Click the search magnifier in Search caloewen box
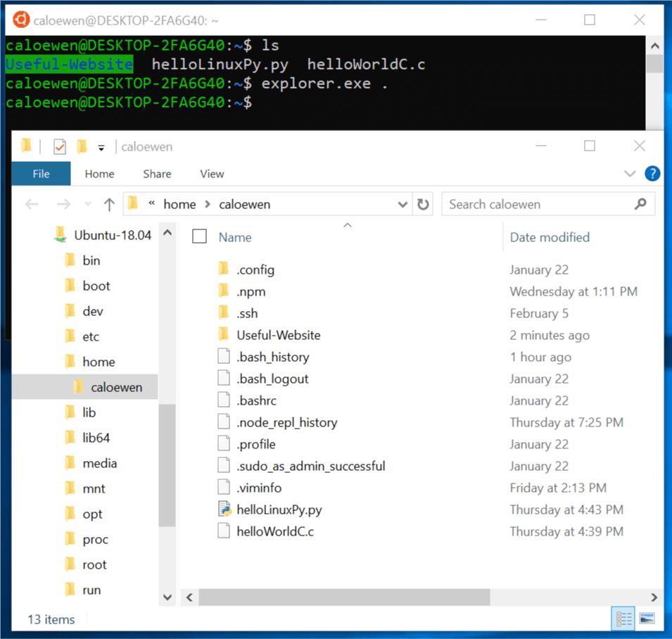 click(x=640, y=204)
